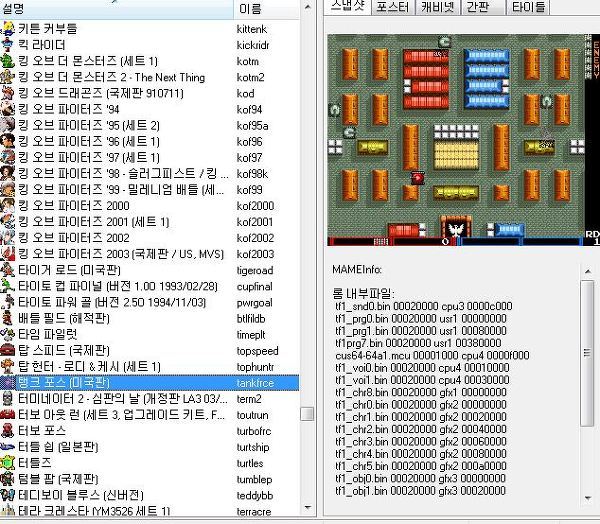The image size is (600, 524).
Task: Click the cupfinal short name
Action: (254, 287)
